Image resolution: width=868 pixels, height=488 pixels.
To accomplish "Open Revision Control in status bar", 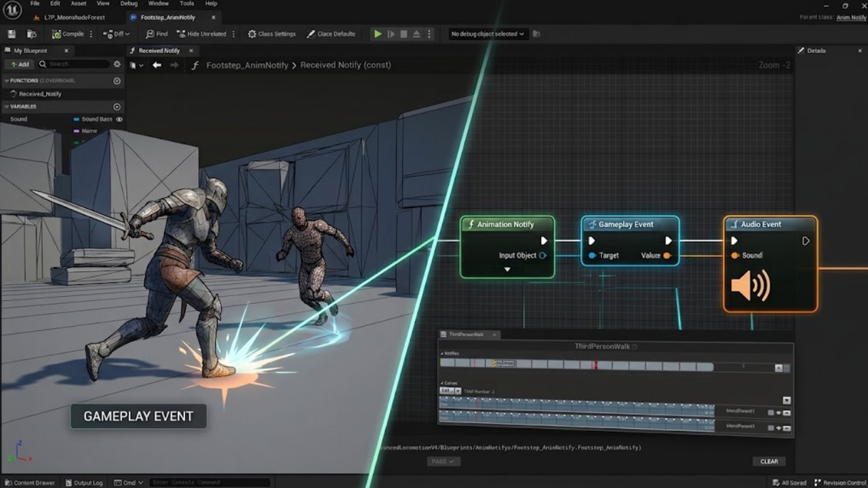I will (x=840, y=483).
